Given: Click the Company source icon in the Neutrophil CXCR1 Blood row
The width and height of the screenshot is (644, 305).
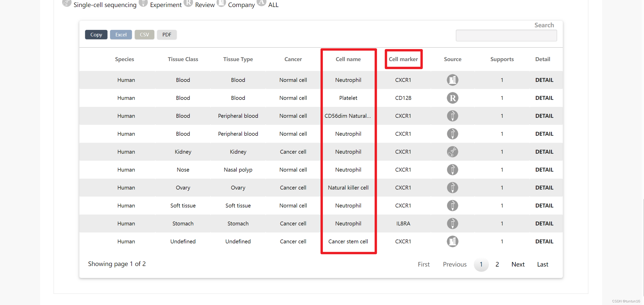Looking at the screenshot, I should [452, 80].
